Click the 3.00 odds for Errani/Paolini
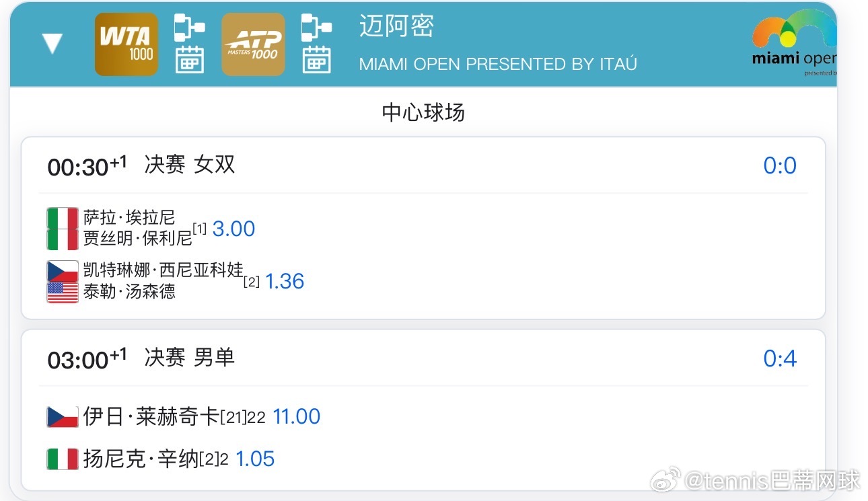The image size is (868, 501). click(233, 229)
